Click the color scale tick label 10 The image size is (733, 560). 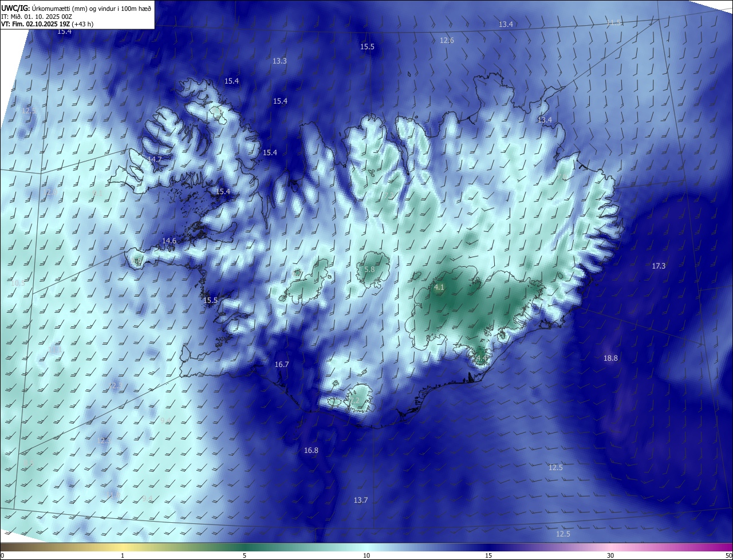click(366, 555)
